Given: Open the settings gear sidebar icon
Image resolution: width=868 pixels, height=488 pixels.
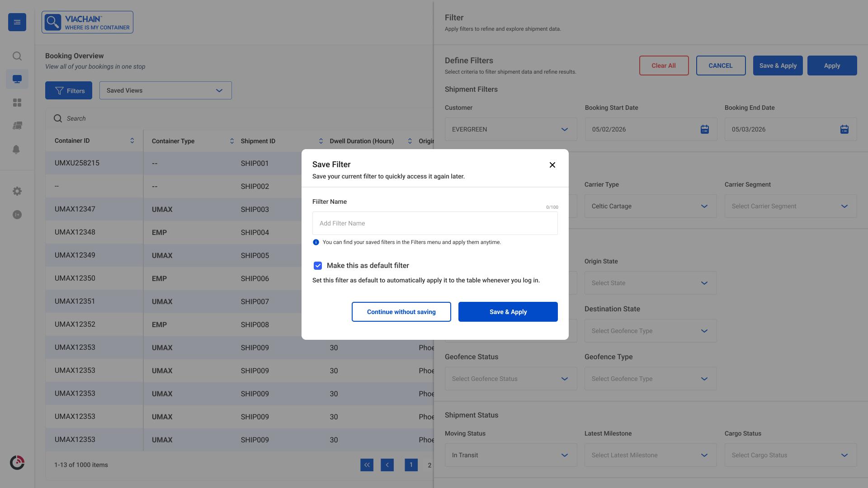Looking at the screenshot, I should pos(17,191).
